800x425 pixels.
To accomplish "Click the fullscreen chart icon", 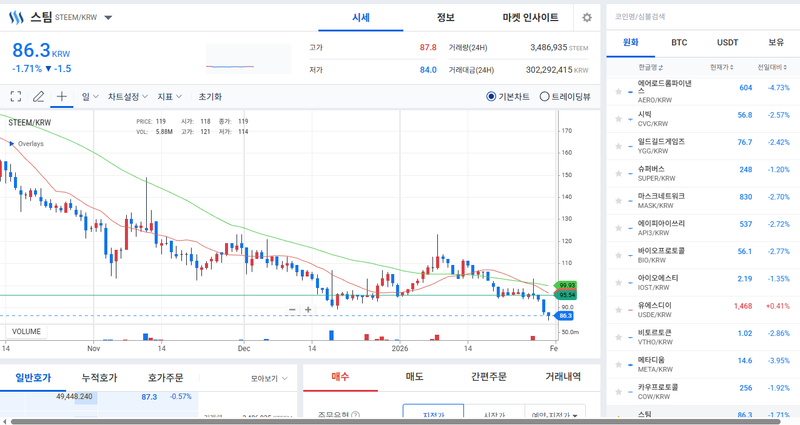I will point(15,97).
